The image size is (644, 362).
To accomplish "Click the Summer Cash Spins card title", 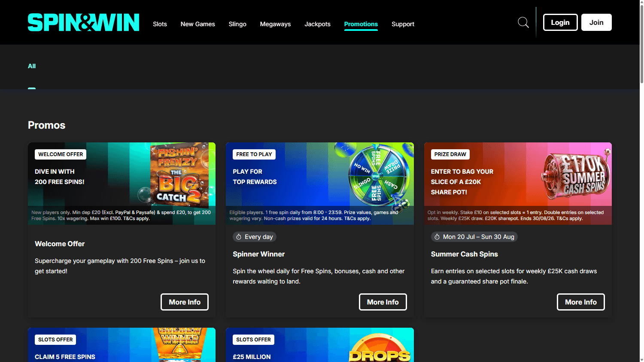I will tap(465, 254).
